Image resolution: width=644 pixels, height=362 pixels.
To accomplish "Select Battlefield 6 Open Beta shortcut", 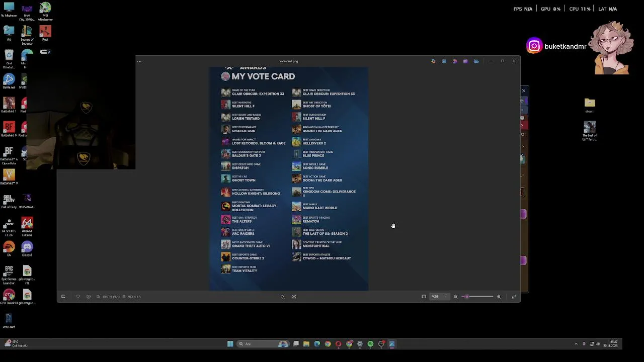I will click(x=9, y=156).
